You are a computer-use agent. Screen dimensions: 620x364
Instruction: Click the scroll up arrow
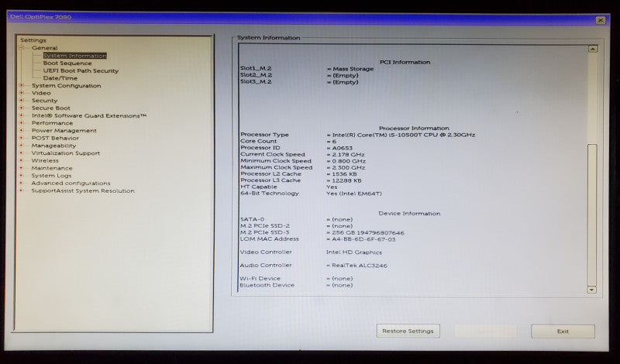(x=592, y=49)
